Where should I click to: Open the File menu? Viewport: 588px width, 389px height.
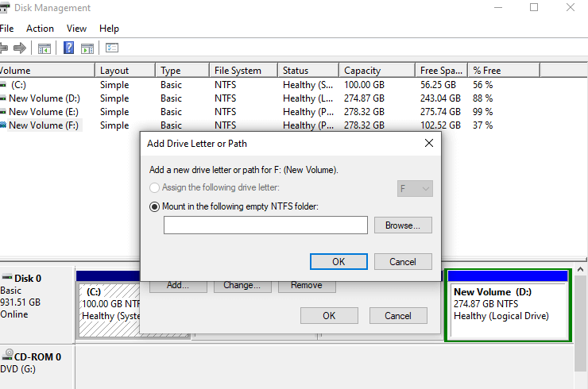6,29
